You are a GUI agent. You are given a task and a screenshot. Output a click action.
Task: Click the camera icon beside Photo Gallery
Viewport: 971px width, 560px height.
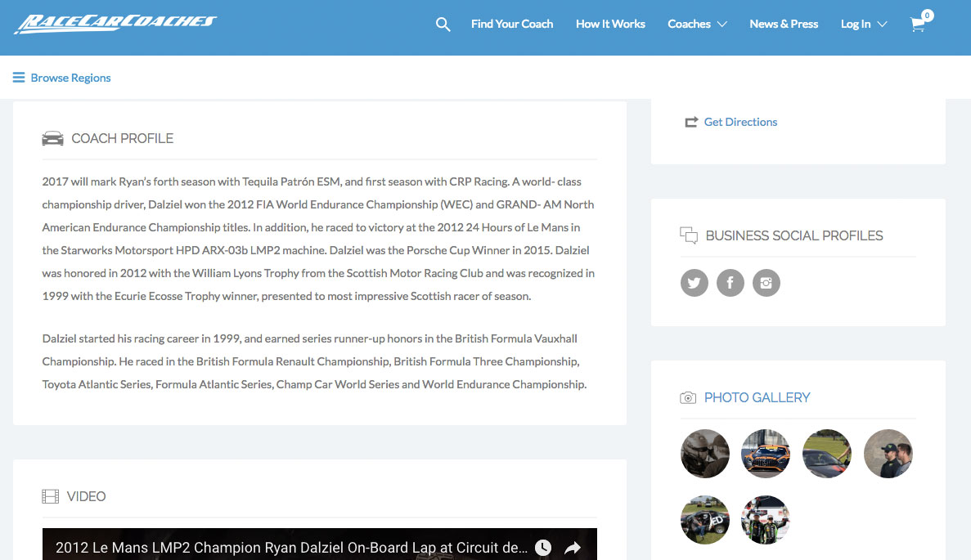pyautogui.click(x=688, y=398)
